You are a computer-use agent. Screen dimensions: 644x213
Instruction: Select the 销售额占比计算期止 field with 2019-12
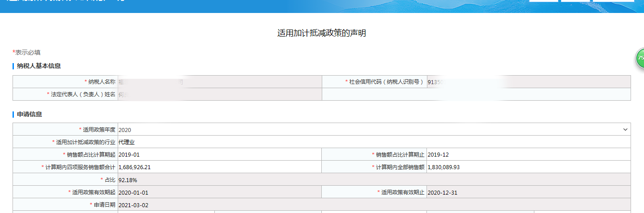tap(528, 154)
